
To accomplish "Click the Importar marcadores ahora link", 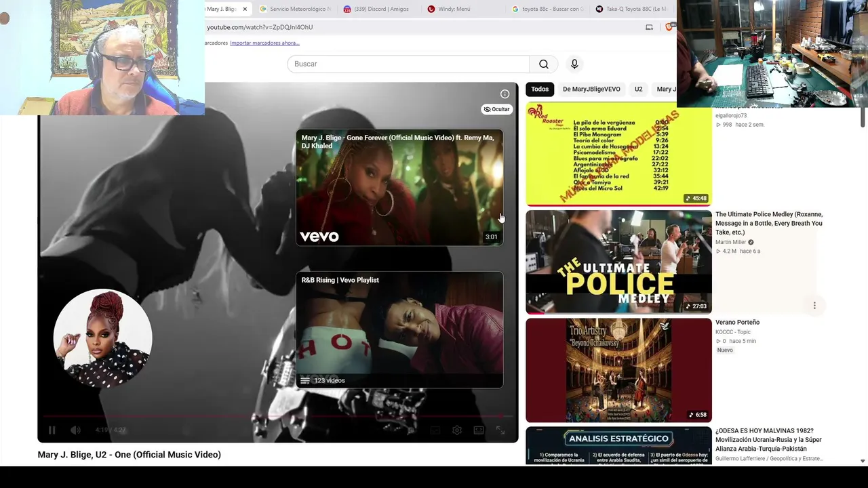I will [x=264, y=43].
